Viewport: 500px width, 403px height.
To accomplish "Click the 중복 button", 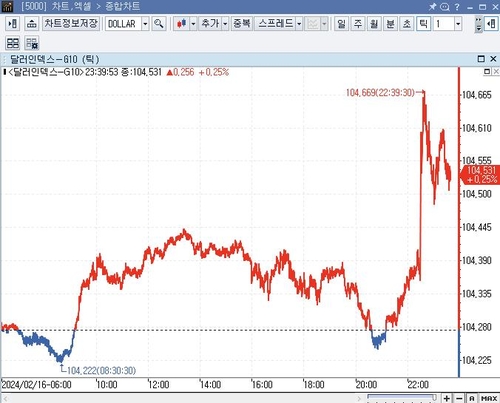I will [242, 24].
